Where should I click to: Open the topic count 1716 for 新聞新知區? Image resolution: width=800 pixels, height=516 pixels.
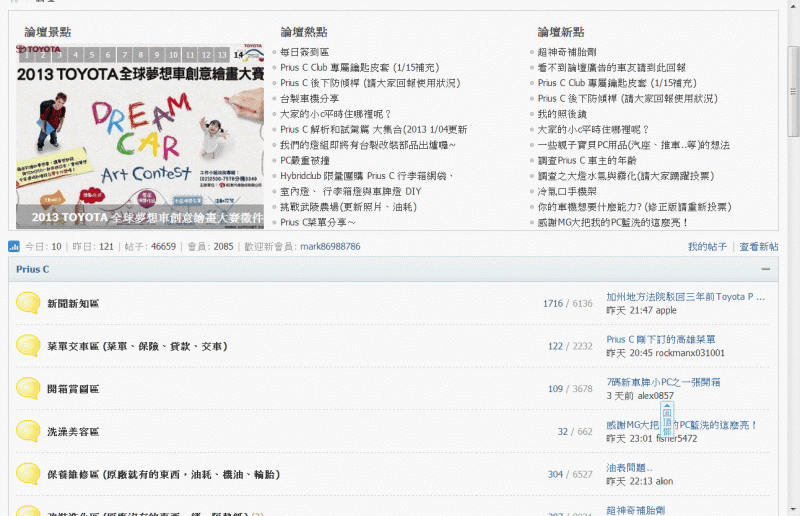553,304
